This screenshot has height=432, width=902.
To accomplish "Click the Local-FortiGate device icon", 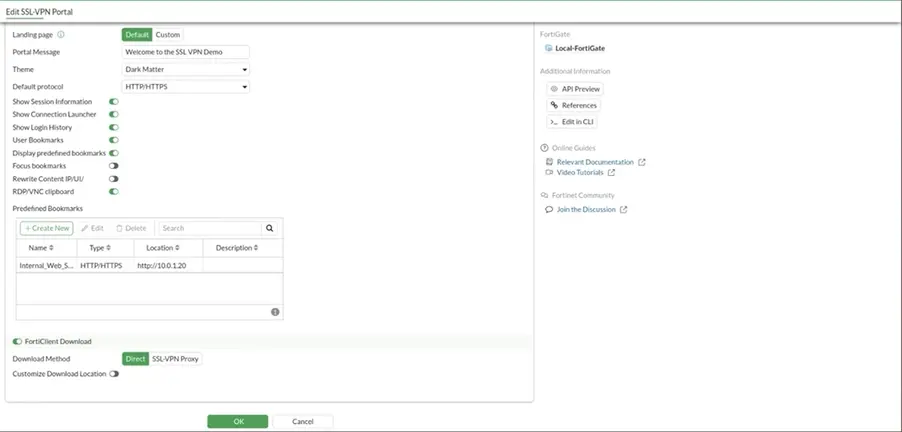I will (x=548, y=48).
